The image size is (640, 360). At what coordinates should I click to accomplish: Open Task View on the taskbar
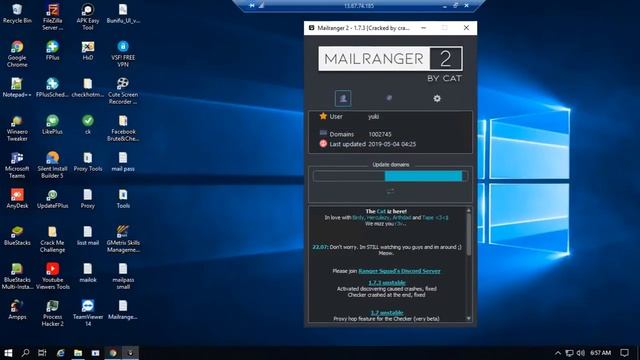point(42,353)
